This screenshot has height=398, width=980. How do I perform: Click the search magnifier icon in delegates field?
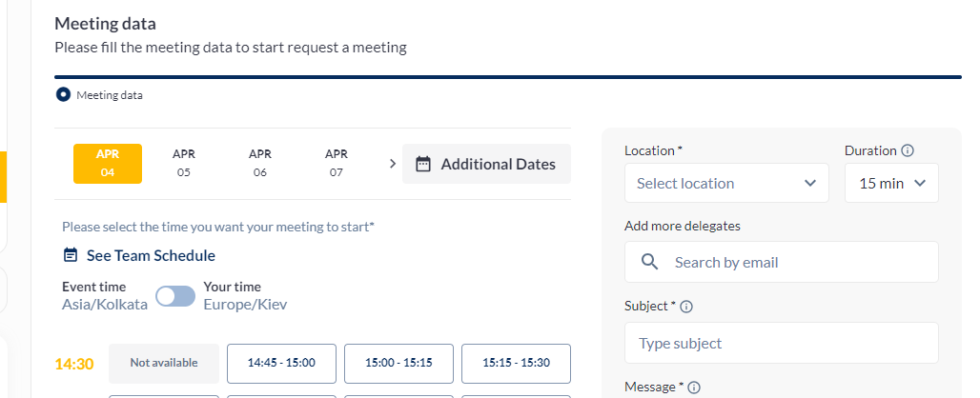click(x=650, y=262)
